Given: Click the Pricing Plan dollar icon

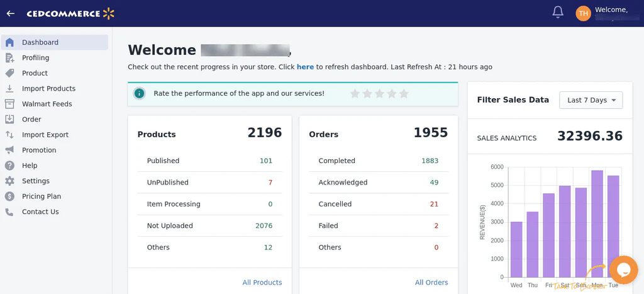Looking at the screenshot, I should coord(9,196).
